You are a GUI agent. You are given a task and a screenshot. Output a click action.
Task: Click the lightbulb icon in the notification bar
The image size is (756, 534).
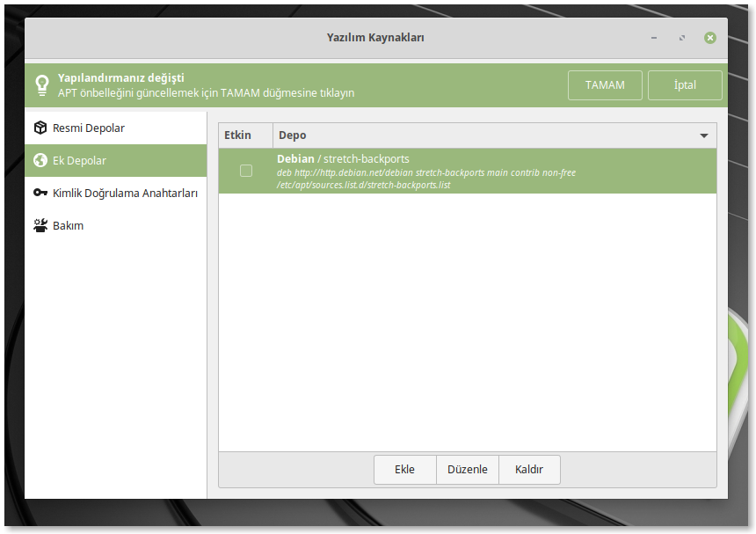point(42,85)
